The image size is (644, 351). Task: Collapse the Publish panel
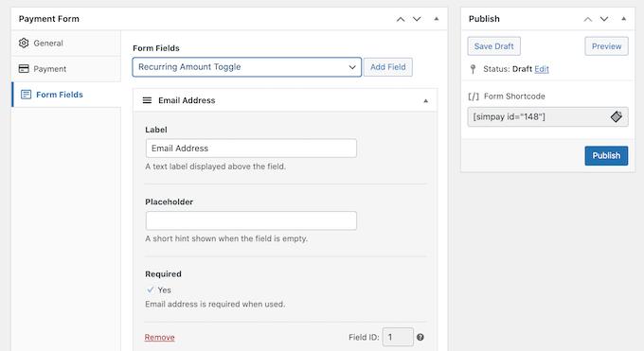click(623, 19)
